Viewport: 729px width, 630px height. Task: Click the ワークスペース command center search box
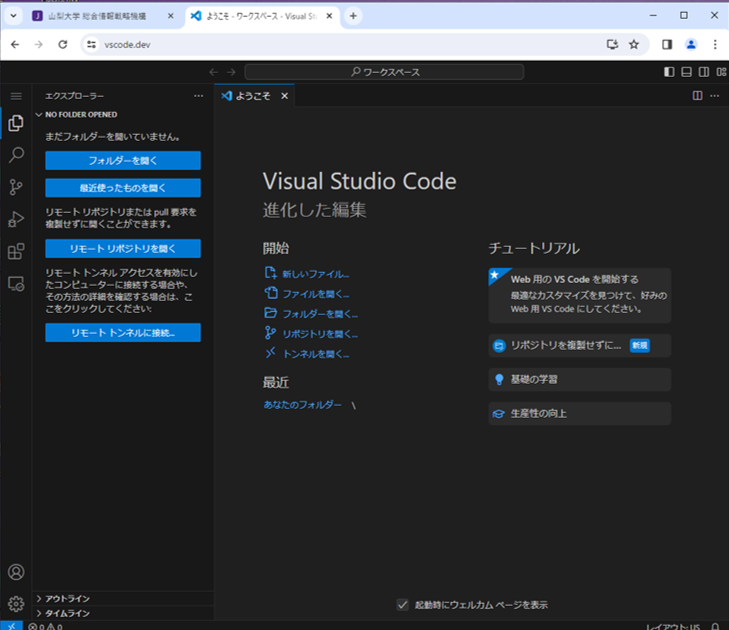[384, 72]
